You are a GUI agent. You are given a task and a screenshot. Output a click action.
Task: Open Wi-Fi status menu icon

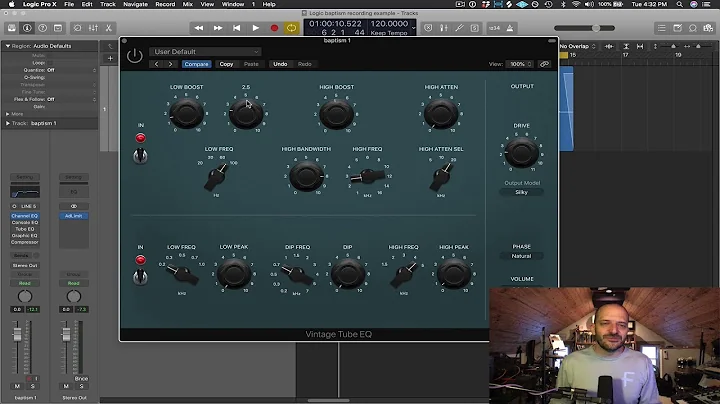pyautogui.click(x=576, y=4)
